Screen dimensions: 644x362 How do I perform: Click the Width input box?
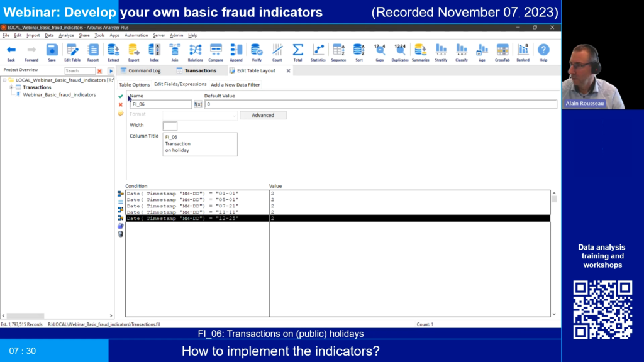170,126
